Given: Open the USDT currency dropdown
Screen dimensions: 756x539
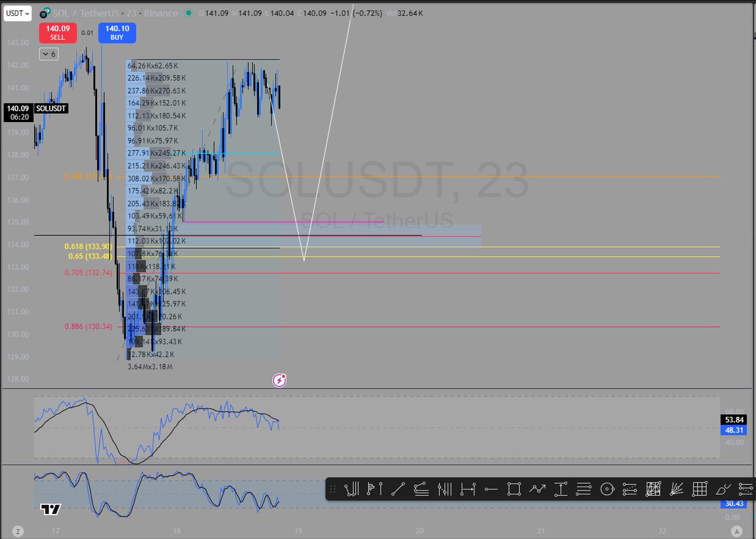Looking at the screenshot, I should click(16, 13).
